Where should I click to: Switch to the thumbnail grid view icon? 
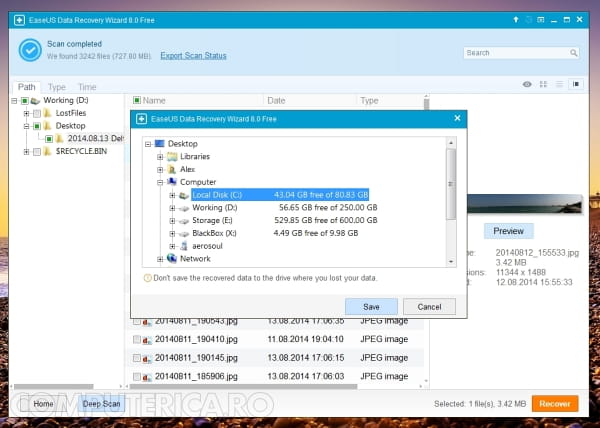pyautogui.click(x=543, y=84)
